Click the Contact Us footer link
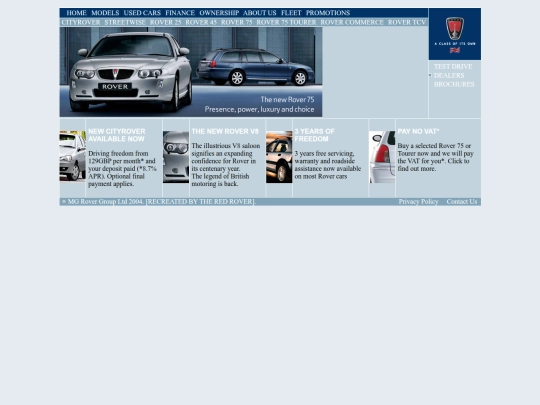Screen dimensions: 540x405 [462, 202]
